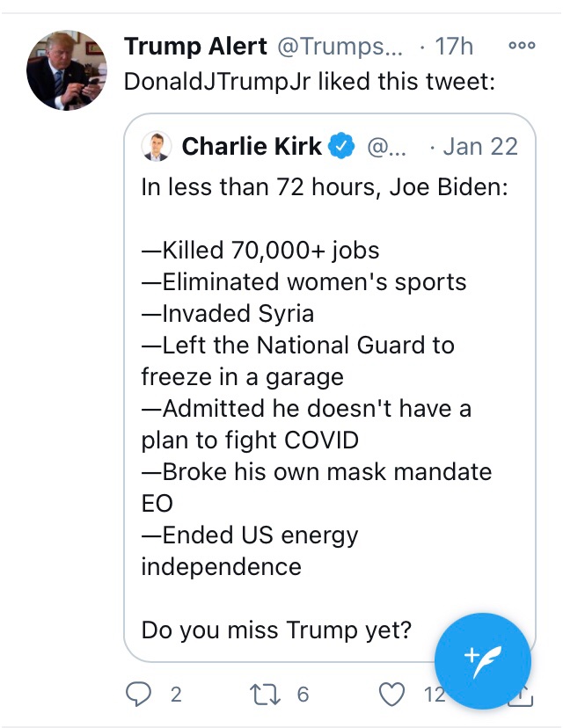
Task: Like the tweet with the heart icon
Action: tap(391, 695)
